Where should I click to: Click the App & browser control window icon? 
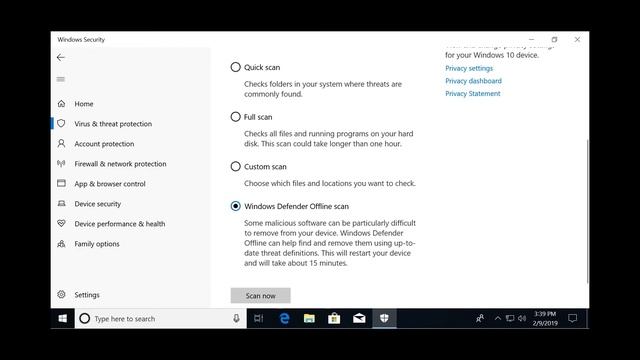click(61, 183)
